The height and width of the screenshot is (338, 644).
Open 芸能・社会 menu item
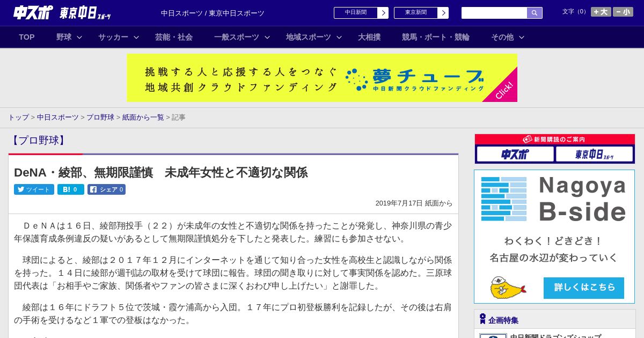point(174,37)
